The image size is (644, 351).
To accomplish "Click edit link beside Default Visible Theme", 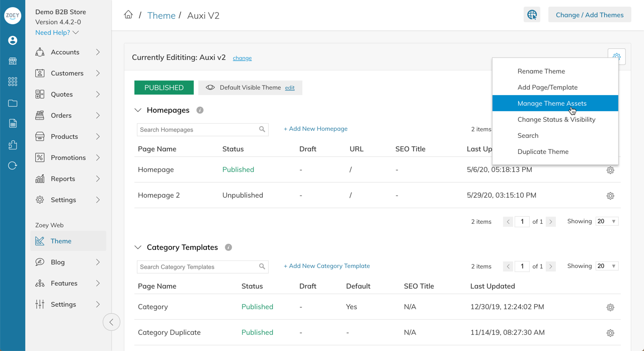I will click(x=290, y=87).
